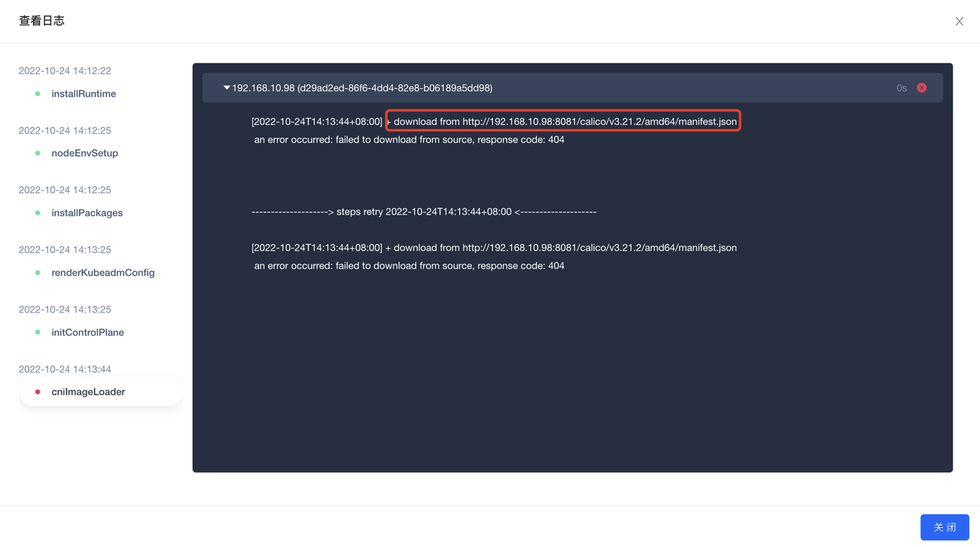The image size is (980, 547).
Task: Open the initControlPlane step
Action: (x=87, y=332)
